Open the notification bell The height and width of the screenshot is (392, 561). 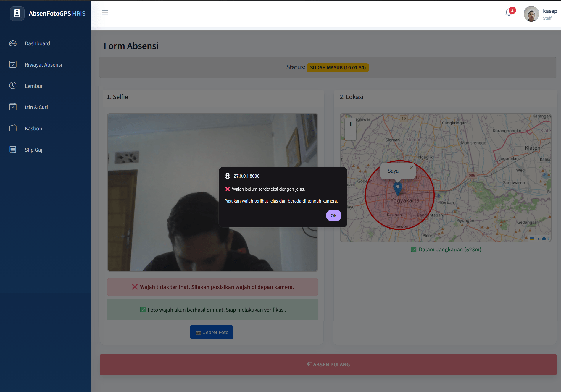(508, 12)
